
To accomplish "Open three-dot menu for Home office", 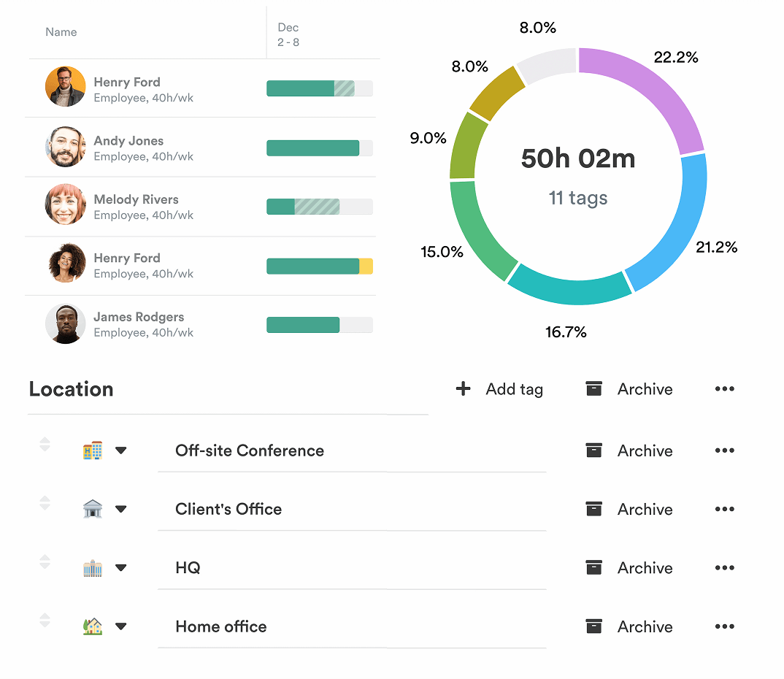I will (x=724, y=626).
